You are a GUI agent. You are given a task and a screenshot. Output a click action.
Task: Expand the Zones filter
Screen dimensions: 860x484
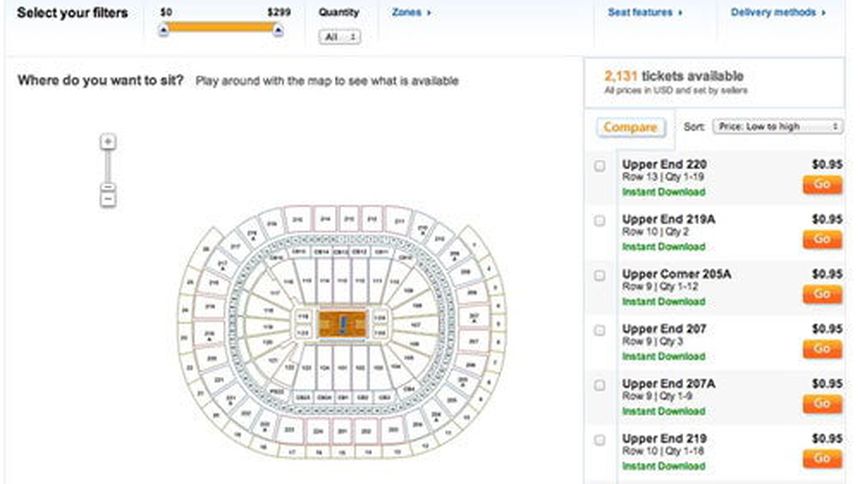coord(412,13)
